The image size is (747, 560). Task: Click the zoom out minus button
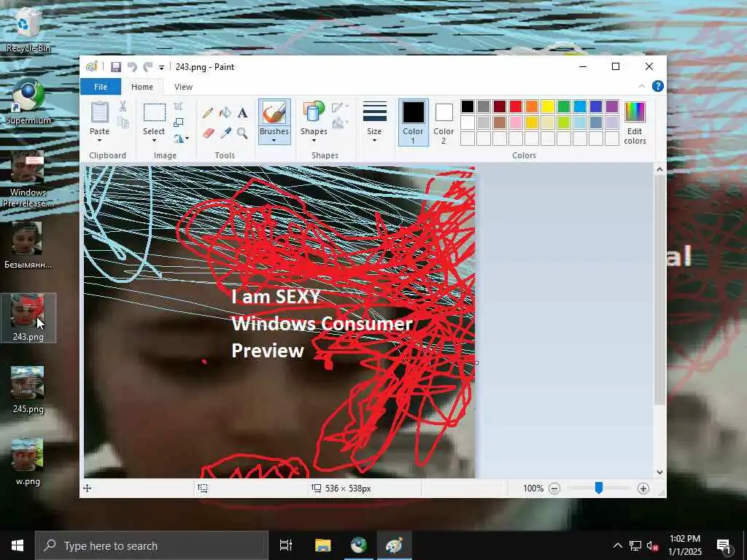pos(554,489)
